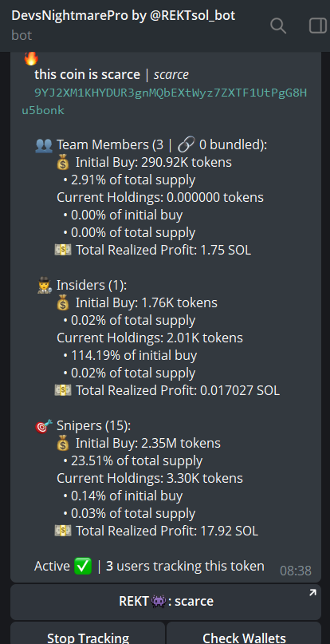
Task: Click the bold coin name 'this coin is scarce'
Action: point(87,75)
